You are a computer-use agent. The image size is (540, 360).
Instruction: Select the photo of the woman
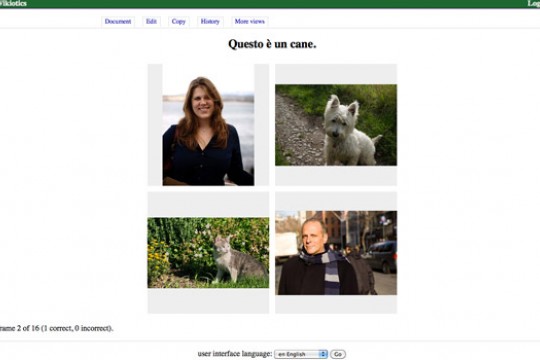tap(208, 125)
